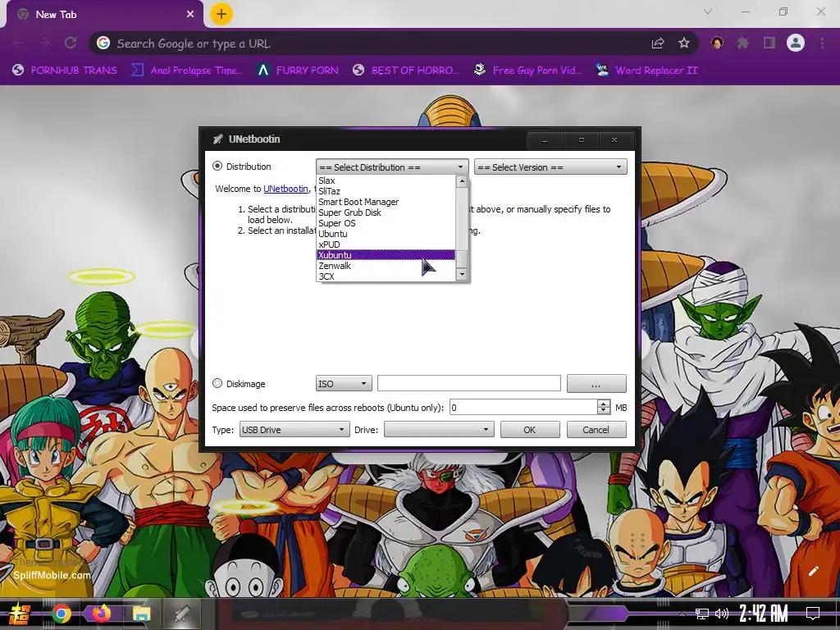Select Ubuntu from the distribution list
Image resolution: width=840 pixels, height=630 pixels.
coord(386,234)
